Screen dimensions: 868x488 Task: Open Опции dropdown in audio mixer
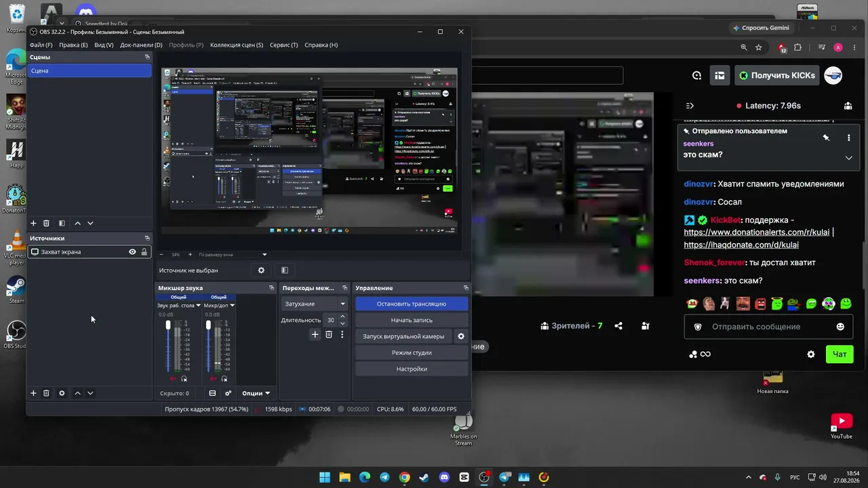coord(256,393)
